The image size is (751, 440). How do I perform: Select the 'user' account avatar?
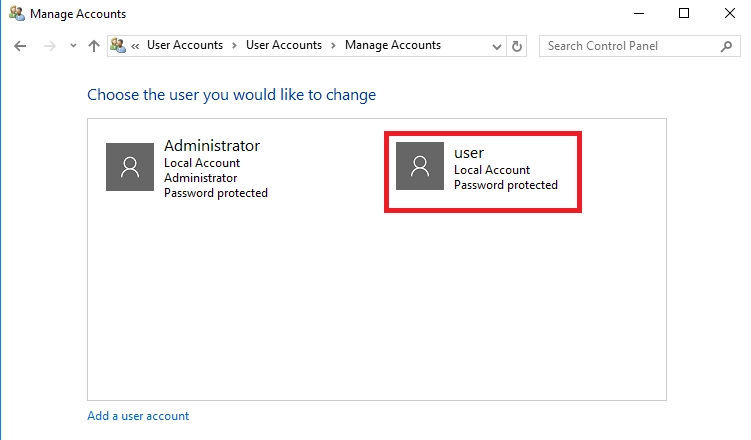(x=420, y=165)
